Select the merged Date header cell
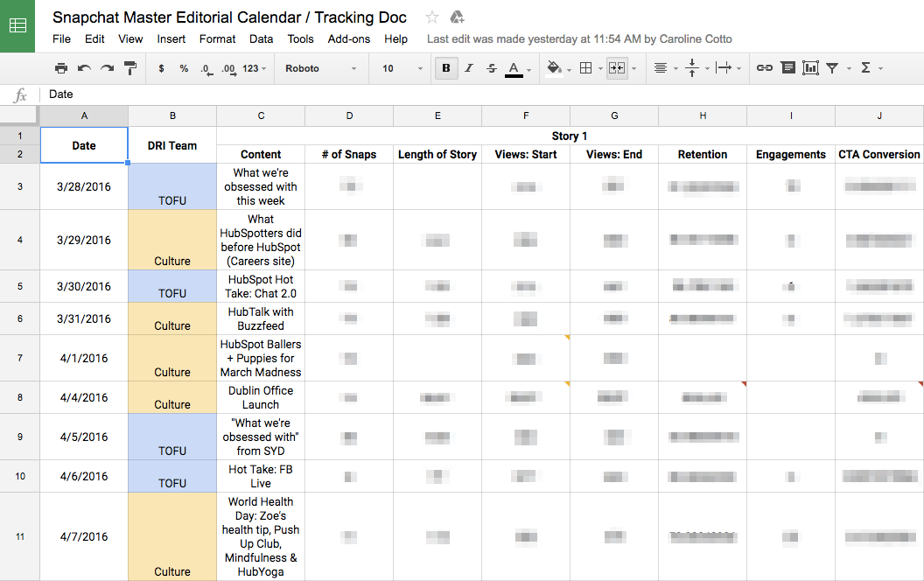 tap(84, 145)
